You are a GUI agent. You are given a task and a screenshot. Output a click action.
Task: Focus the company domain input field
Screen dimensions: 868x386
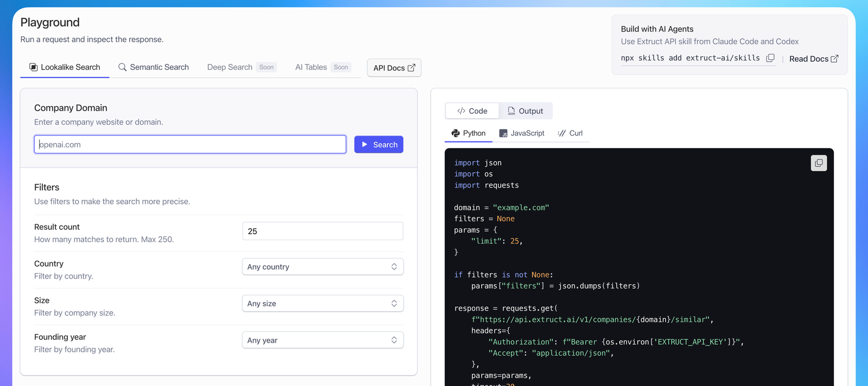pyautogui.click(x=190, y=145)
